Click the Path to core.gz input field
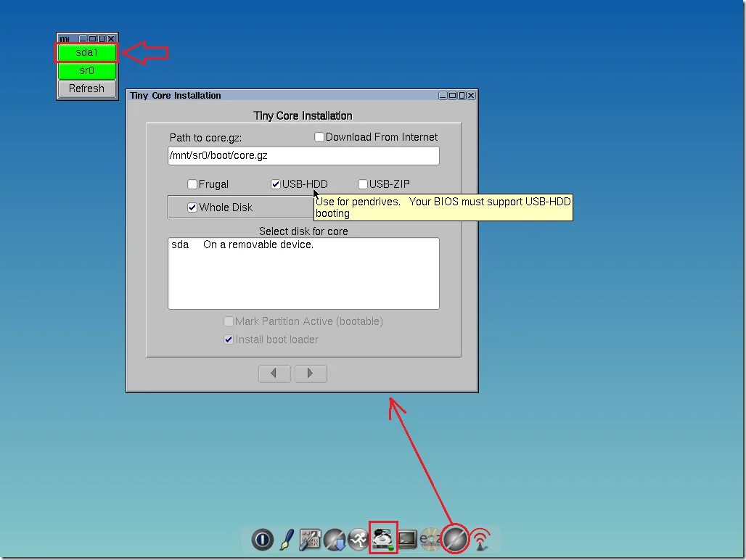Viewport: 746px width, 560px height. coord(303,155)
